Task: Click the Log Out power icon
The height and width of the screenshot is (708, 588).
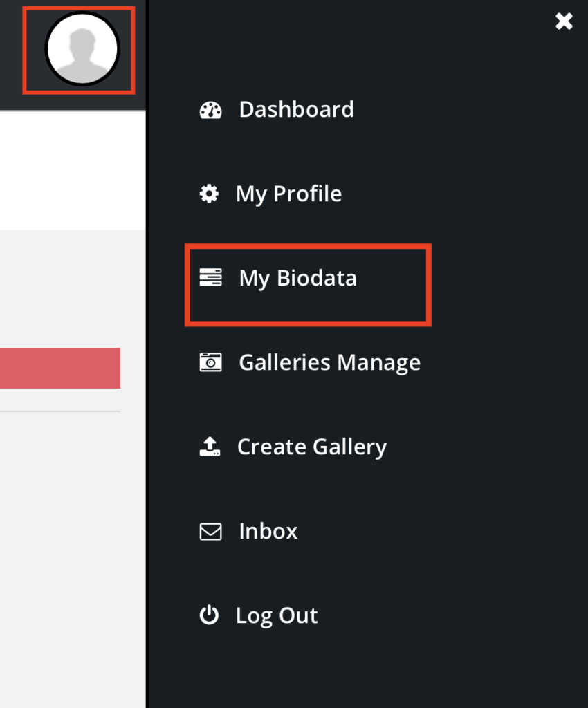Action: point(209,615)
